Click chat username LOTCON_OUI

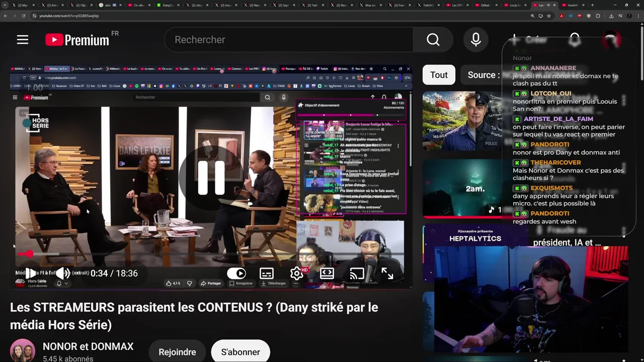click(551, 93)
